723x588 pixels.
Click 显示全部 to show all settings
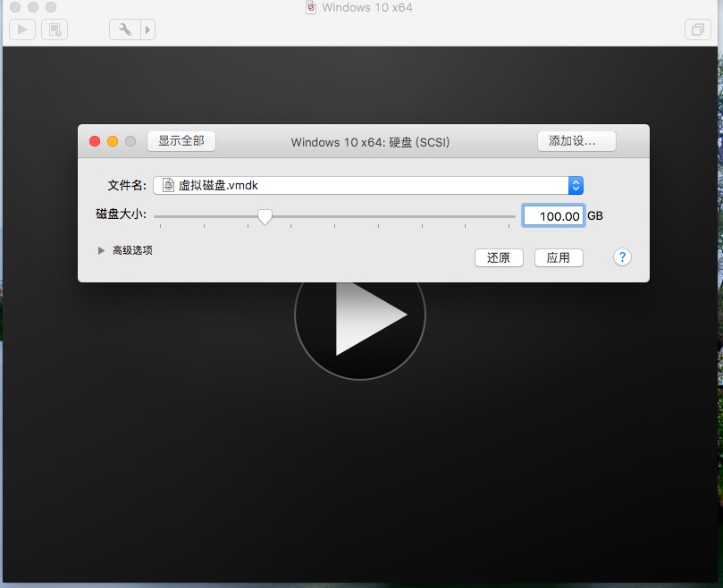click(182, 140)
